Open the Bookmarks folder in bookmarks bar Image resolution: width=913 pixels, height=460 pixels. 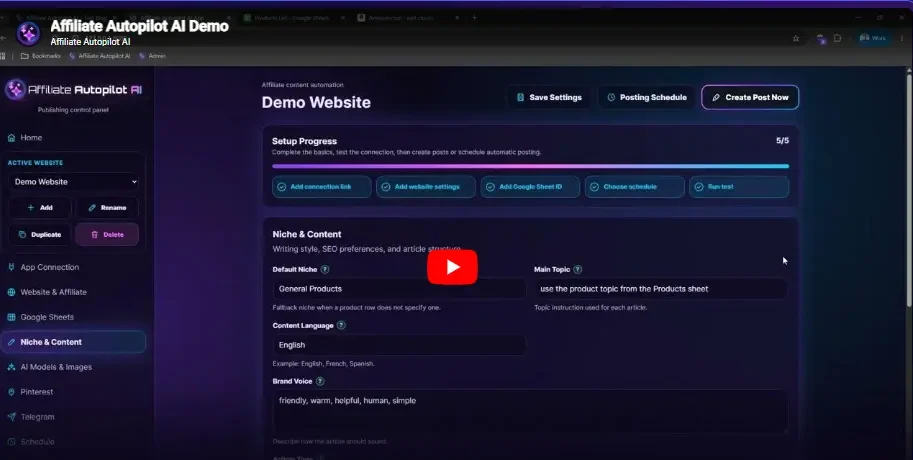click(x=41, y=56)
